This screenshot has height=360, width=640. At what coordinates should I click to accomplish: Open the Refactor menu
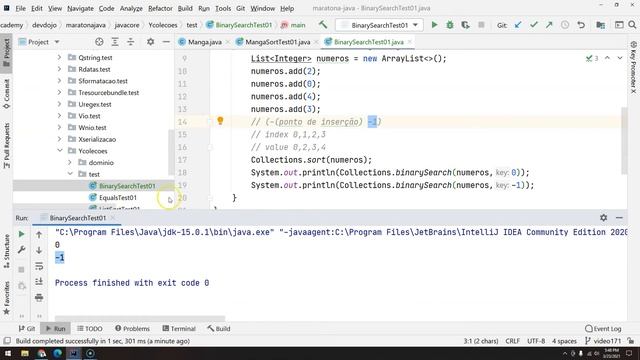tap(160, 8)
